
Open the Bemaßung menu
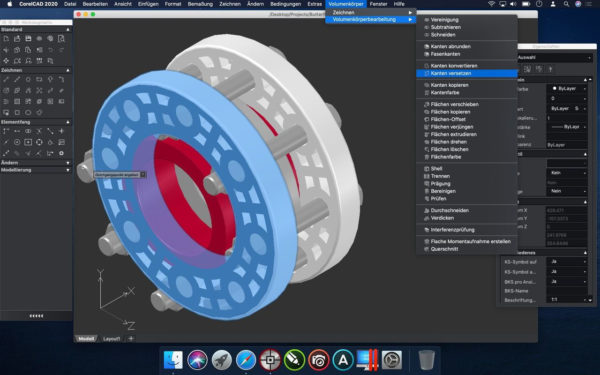[x=200, y=4]
